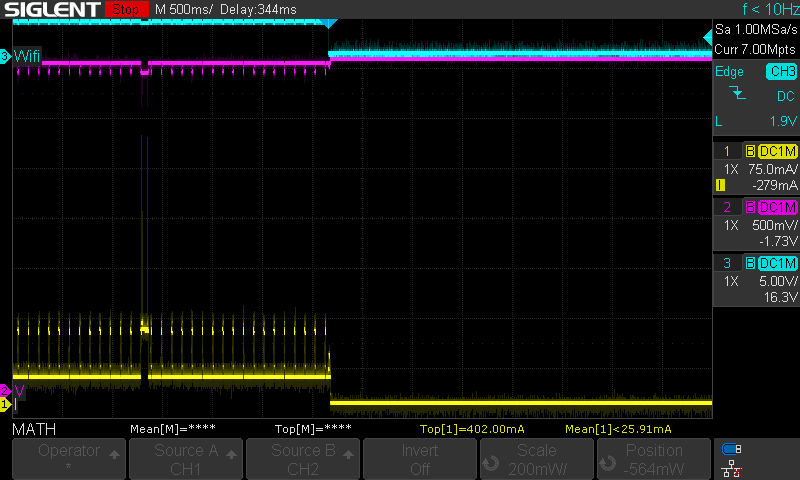Open the Source B CH2 selector
800x480 pixels.
pyautogui.click(x=303, y=459)
